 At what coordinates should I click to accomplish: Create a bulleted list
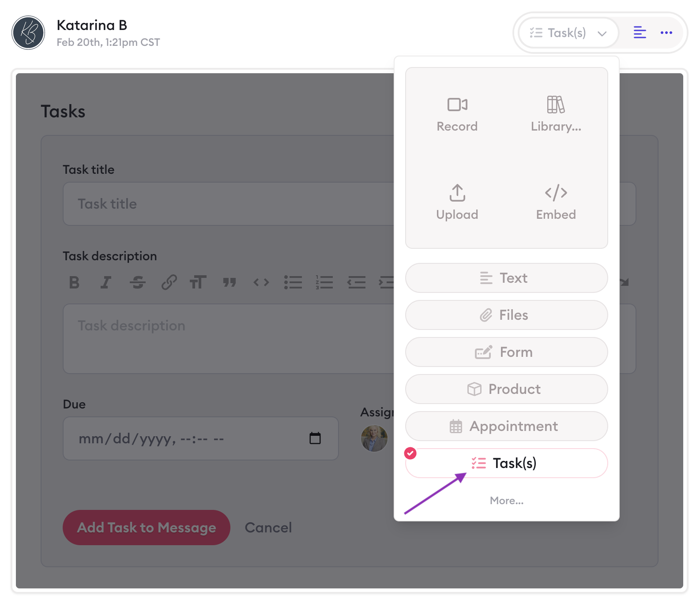293,282
